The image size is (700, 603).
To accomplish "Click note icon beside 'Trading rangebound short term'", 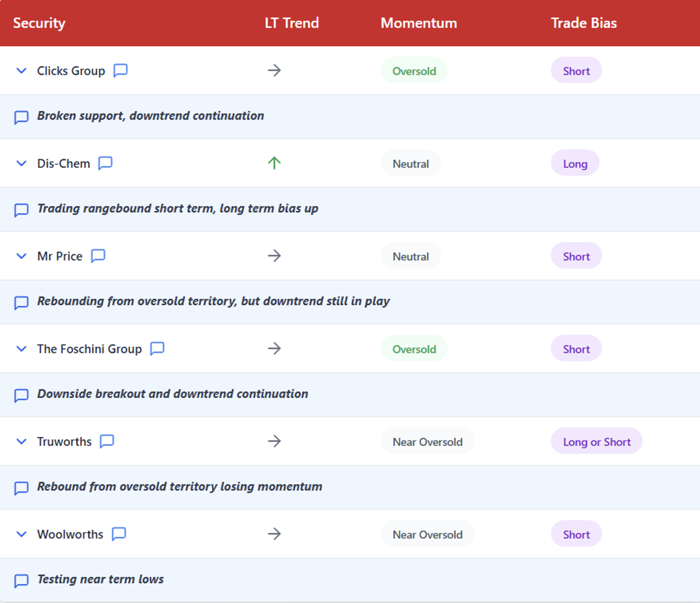I will (x=21, y=210).
